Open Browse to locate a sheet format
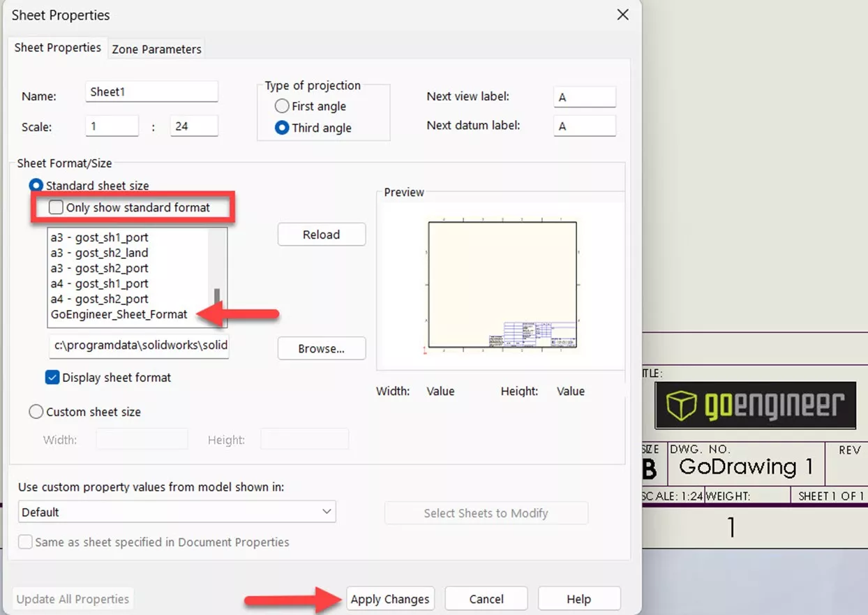 coord(321,348)
